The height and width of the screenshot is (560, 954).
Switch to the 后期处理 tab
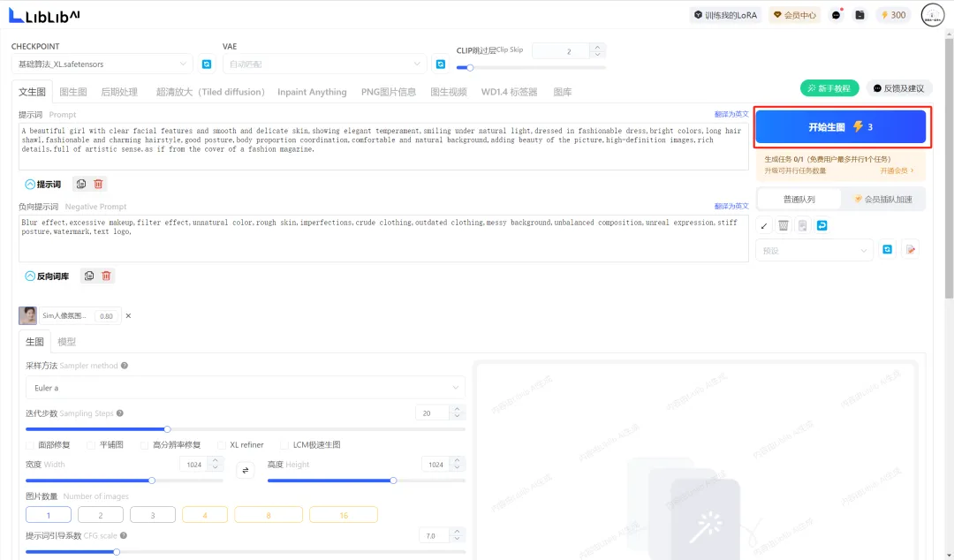[119, 92]
